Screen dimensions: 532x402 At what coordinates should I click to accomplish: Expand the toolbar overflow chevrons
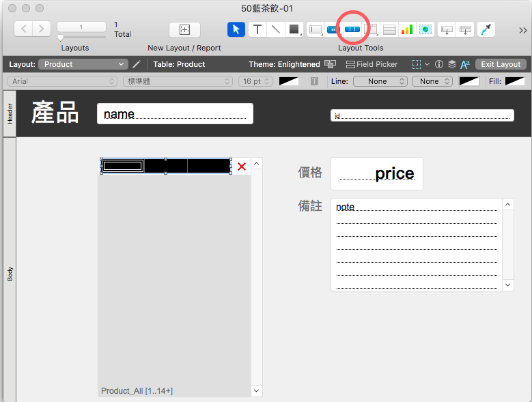(522, 31)
